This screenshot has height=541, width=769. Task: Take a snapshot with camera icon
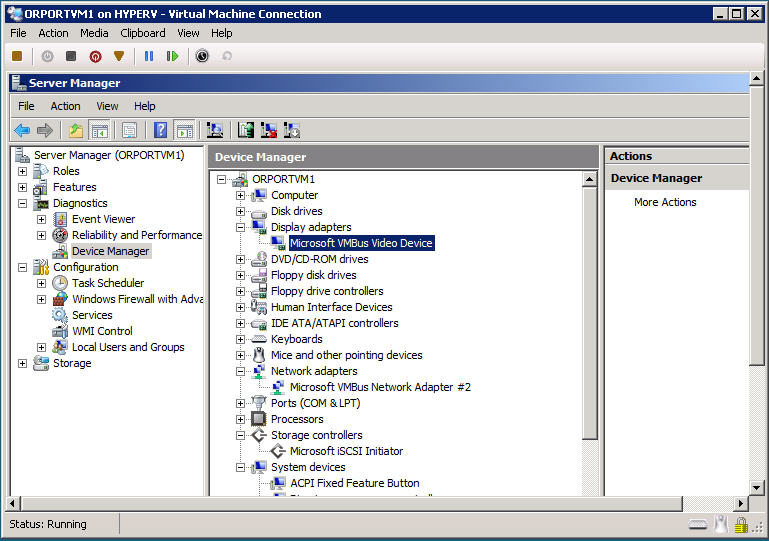[202, 56]
